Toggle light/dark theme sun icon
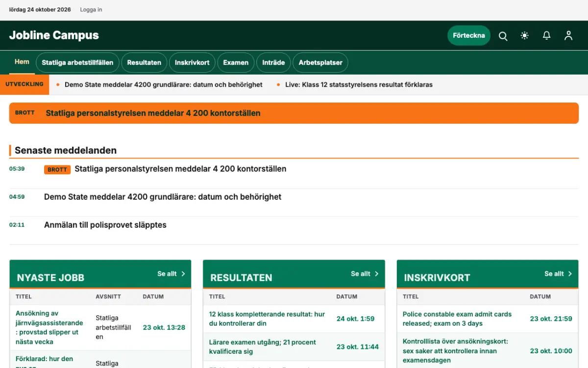This screenshot has width=588, height=368. (x=525, y=36)
